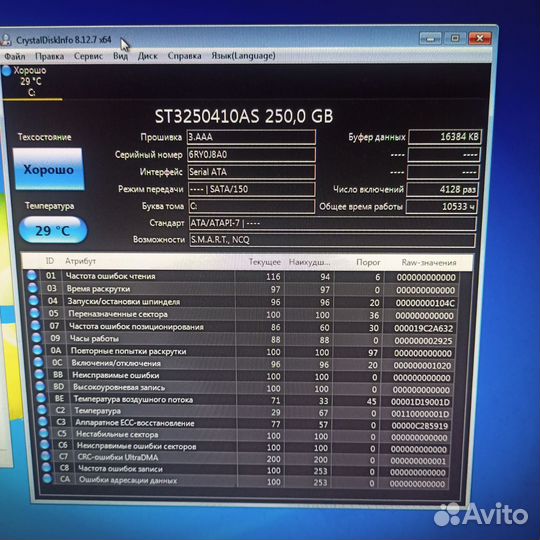The width and height of the screenshot is (540, 540).
Task: Click status orb for Переназначенные сектора row
Action: pyautogui.click(x=34, y=313)
